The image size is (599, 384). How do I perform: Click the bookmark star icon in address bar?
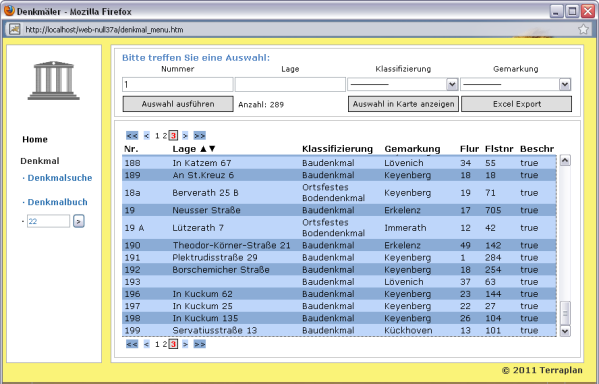[x=583, y=29]
